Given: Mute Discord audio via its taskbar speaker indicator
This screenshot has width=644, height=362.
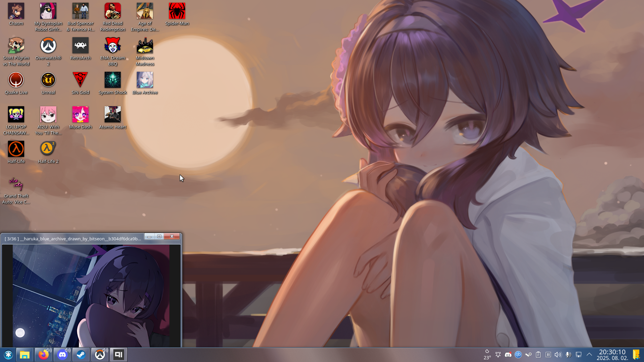Looking at the screenshot, I should tap(67, 351).
